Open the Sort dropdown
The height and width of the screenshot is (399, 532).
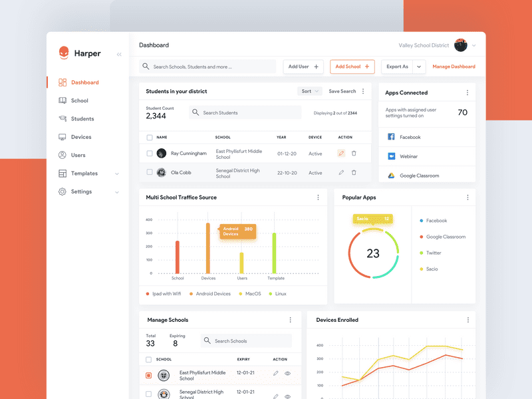click(x=310, y=91)
